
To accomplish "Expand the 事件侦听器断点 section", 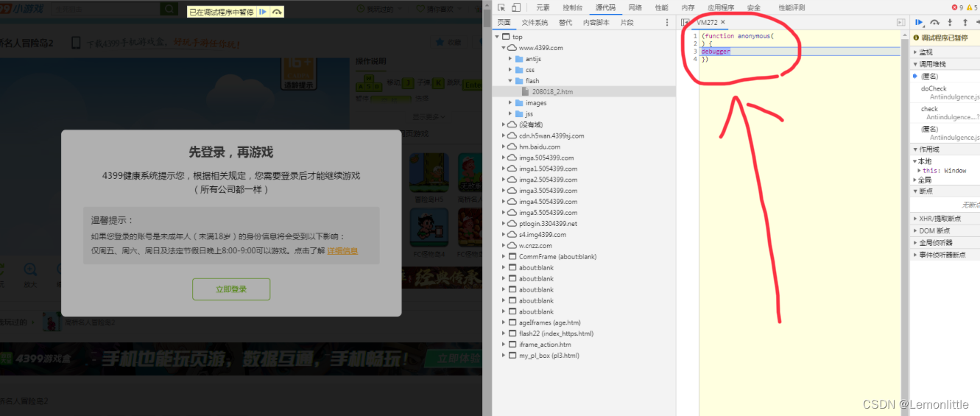I will (945, 254).
